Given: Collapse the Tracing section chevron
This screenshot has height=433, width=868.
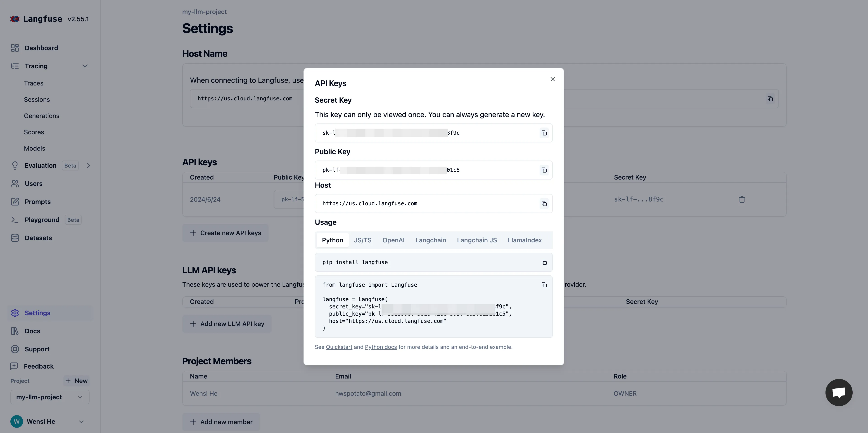Looking at the screenshot, I should [85, 66].
